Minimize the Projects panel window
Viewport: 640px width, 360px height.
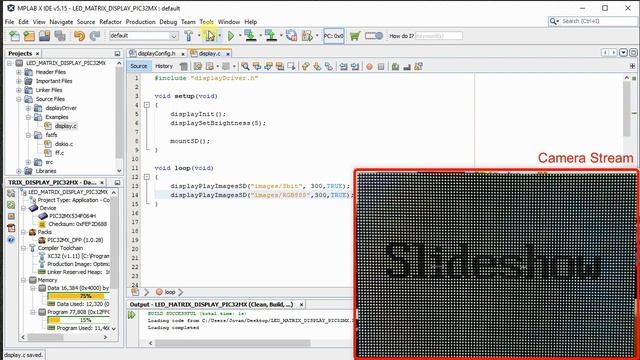(117, 53)
